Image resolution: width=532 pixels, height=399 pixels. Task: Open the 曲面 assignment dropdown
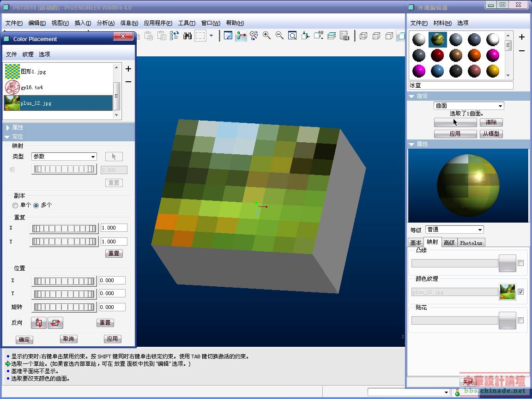469,106
